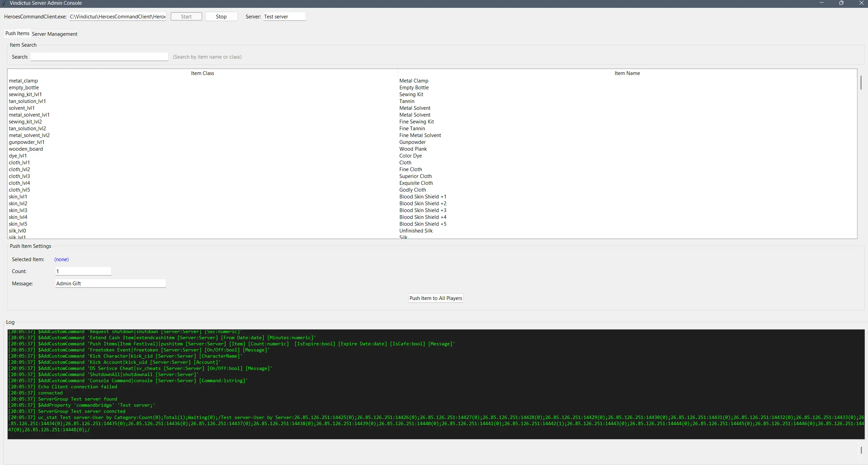Image resolution: width=868 pixels, height=465 pixels.
Task: Select the sewing_kit_lvl1 row
Action: tap(432, 94)
